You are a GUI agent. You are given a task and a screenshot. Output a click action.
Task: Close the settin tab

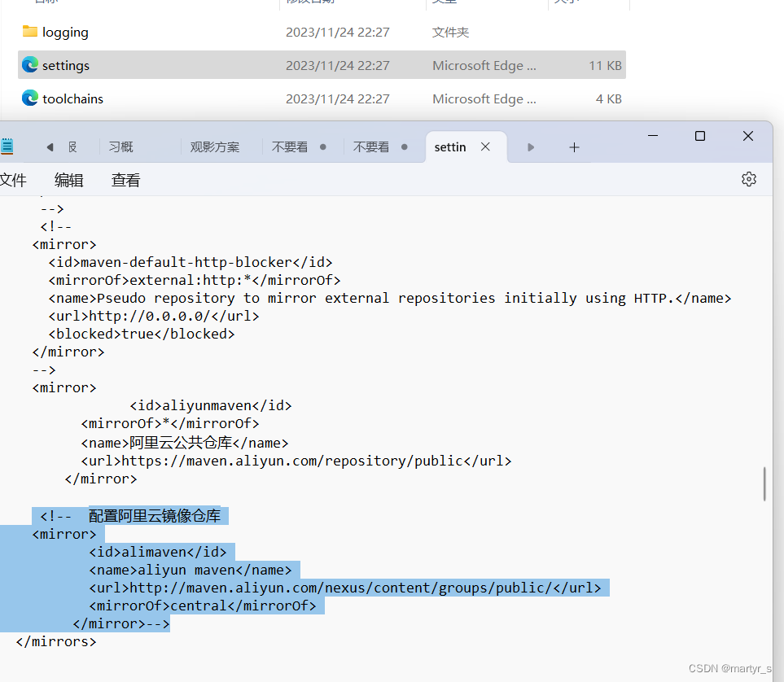click(x=485, y=146)
